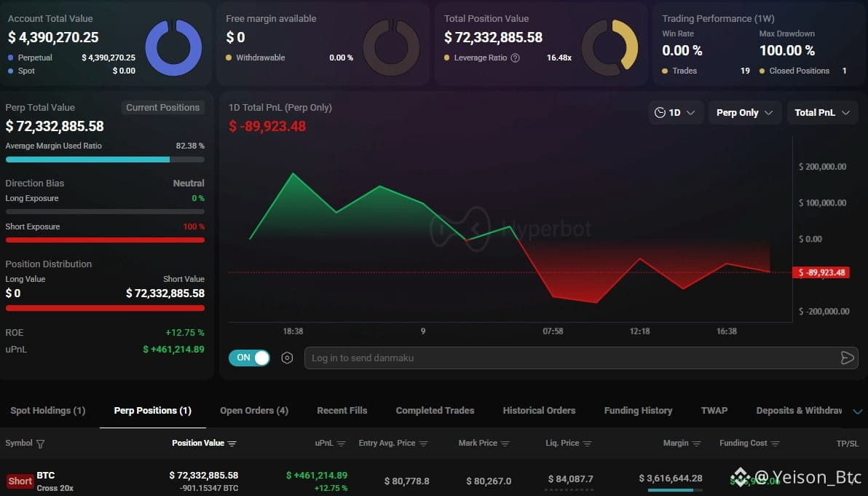The image size is (868, 496).
Task: Click the send danmaku arrow icon
Action: click(x=847, y=358)
